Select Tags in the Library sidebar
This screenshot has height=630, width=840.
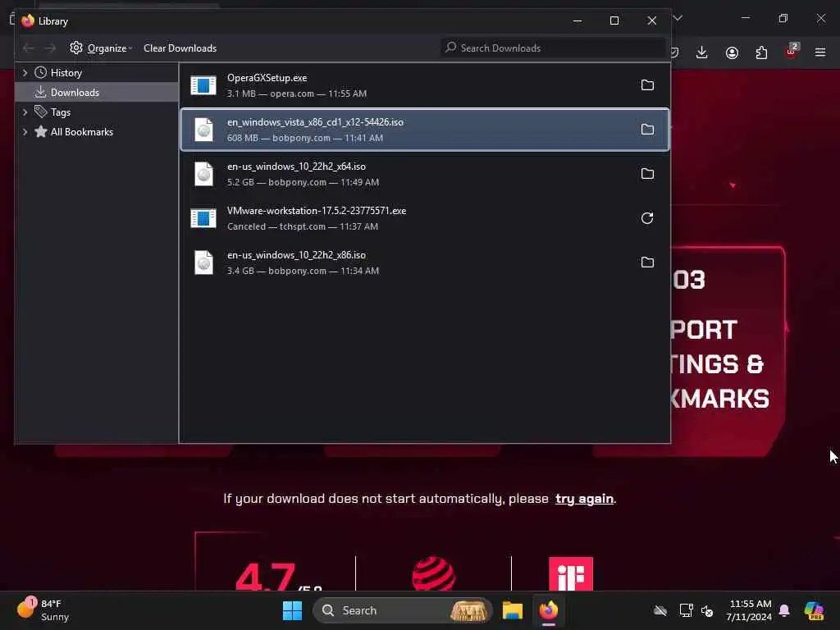[x=60, y=112]
